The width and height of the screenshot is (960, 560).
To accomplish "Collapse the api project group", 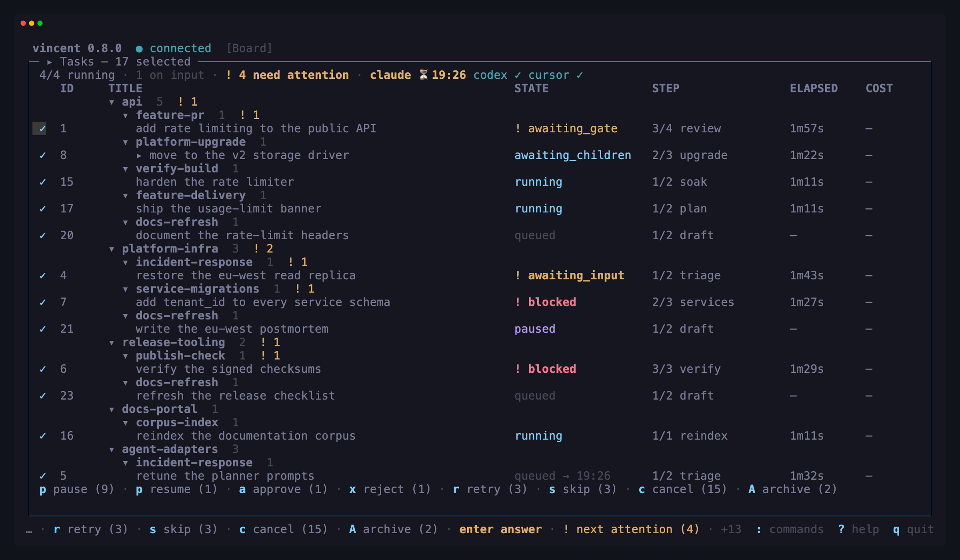I will tap(112, 102).
